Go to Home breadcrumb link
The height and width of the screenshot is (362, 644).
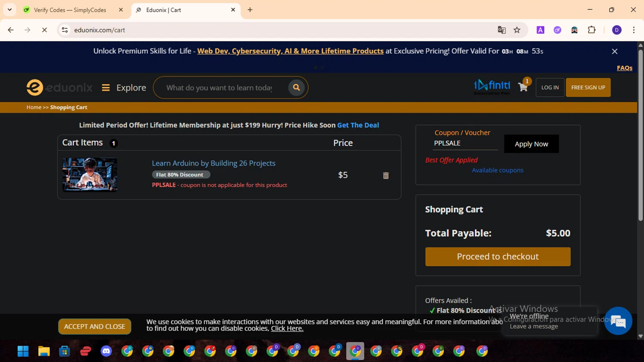34,107
